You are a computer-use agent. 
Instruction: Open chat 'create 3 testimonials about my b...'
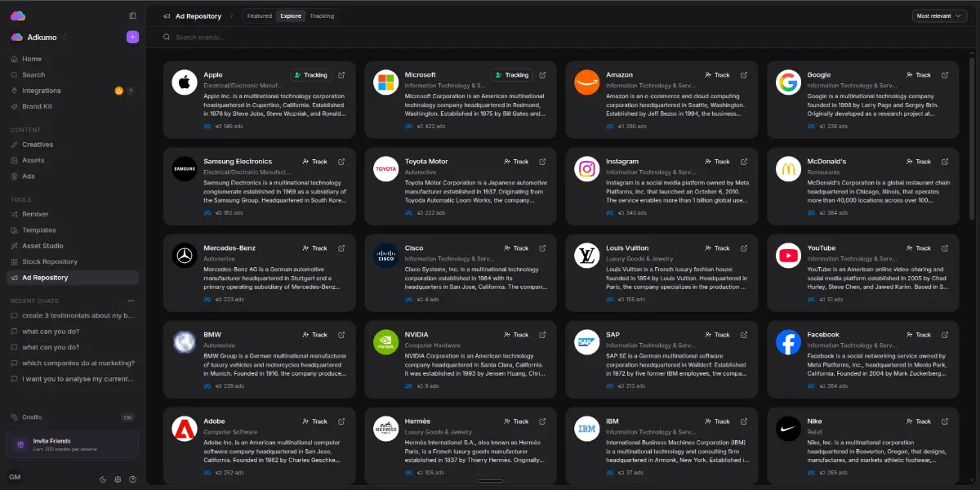(73, 315)
